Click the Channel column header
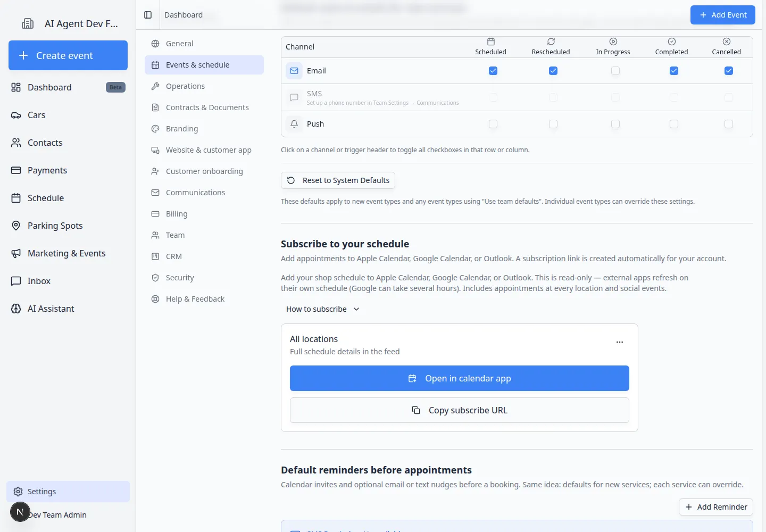 300,47
